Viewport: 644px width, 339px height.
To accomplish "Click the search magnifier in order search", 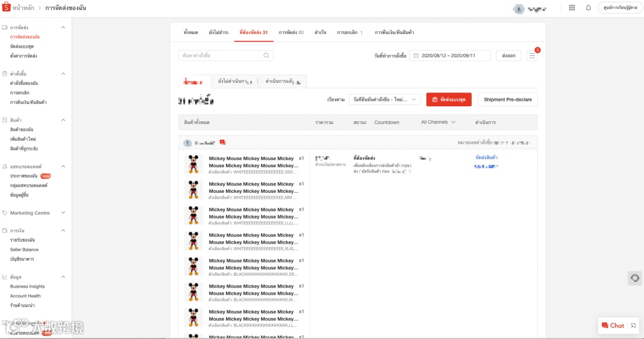I will click(266, 56).
